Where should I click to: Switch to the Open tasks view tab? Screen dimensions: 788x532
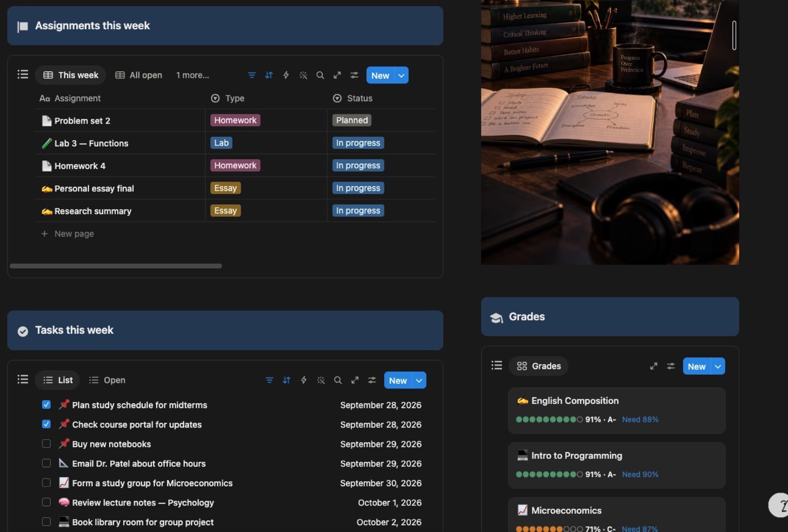[x=107, y=380]
